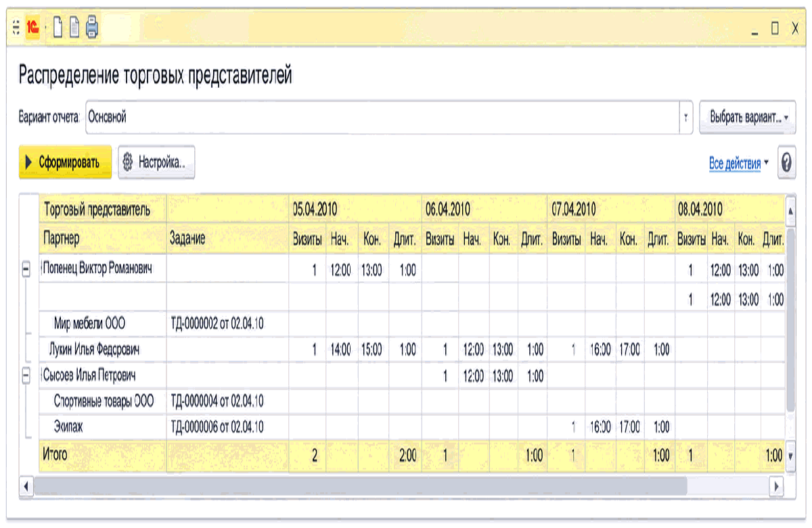Click the text document icon in title bar
Screen dimensions: 812x528
(x=74, y=27)
